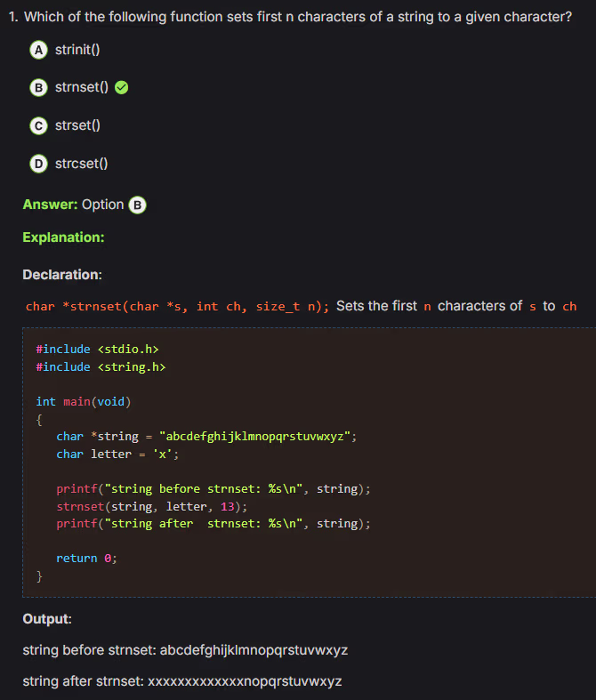Pick option C circle badge
Image resolution: width=596 pixels, height=700 pixels.
tap(38, 125)
